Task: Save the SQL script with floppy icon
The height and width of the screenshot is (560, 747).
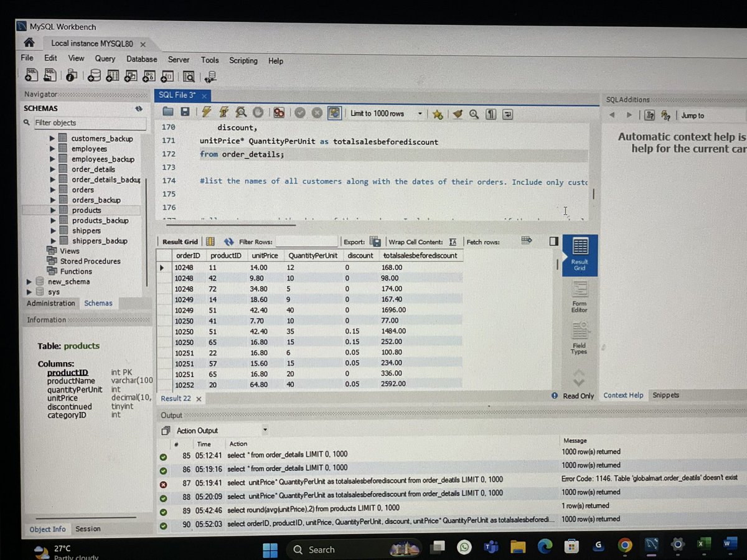Action: pyautogui.click(x=185, y=113)
